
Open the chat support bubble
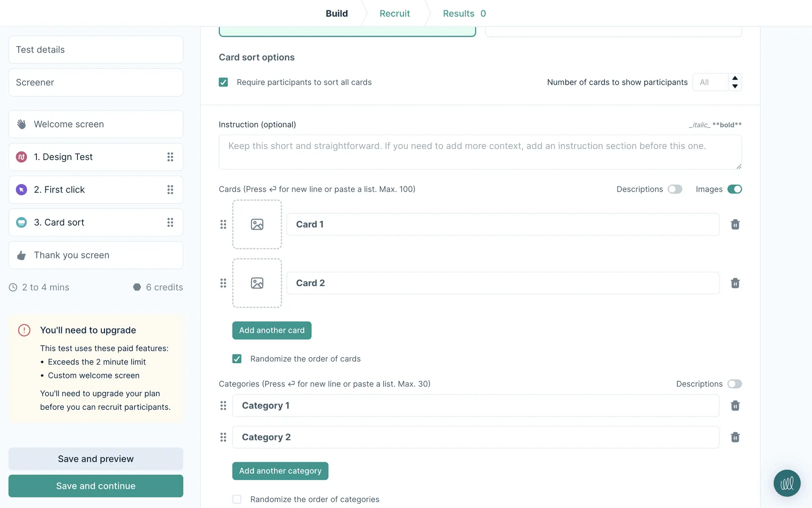pyautogui.click(x=787, y=483)
